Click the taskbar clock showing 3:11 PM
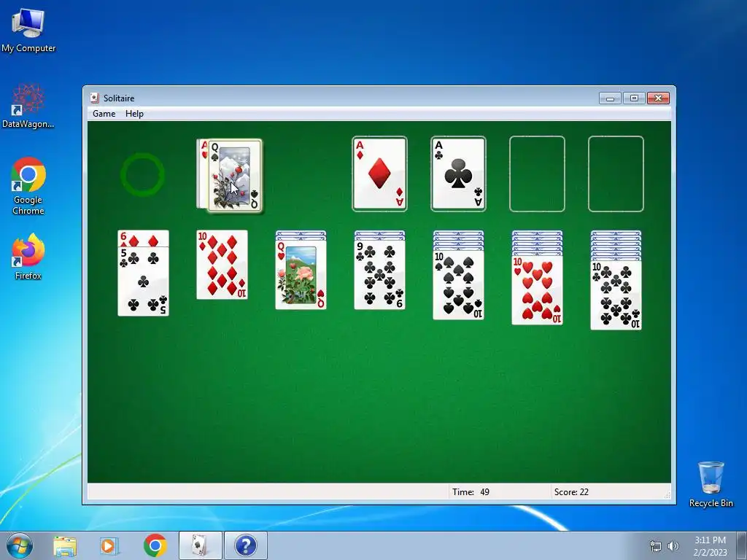Viewport: 747px width, 560px height. pyautogui.click(x=710, y=546)
